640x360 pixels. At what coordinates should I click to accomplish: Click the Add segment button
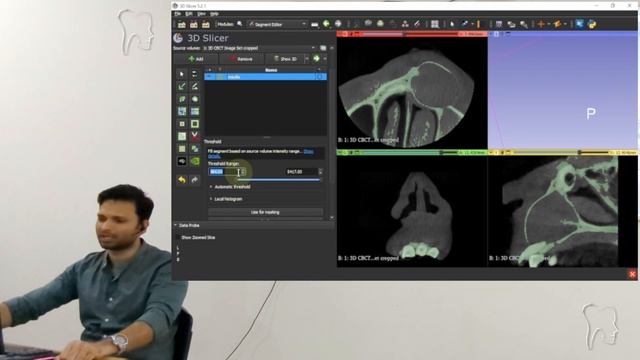coord(196,59)
